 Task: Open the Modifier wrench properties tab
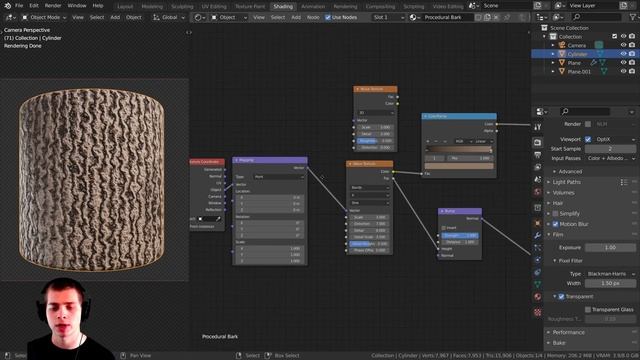point(538,236)
